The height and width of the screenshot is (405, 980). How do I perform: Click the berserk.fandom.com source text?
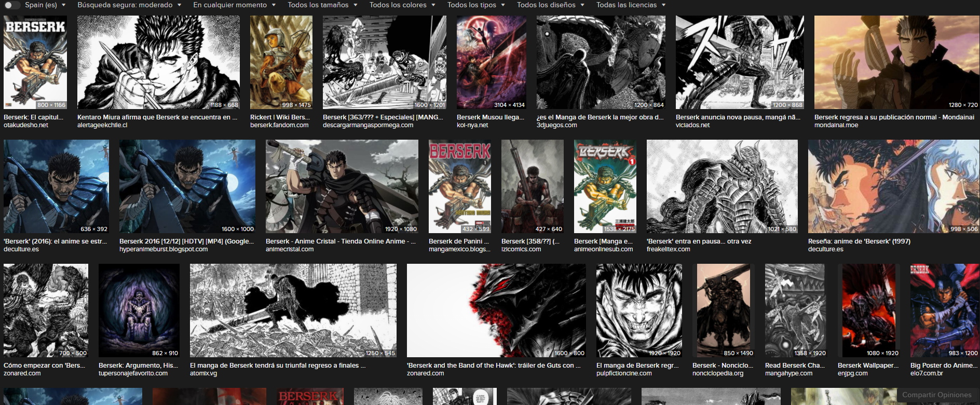coord(279,125)
